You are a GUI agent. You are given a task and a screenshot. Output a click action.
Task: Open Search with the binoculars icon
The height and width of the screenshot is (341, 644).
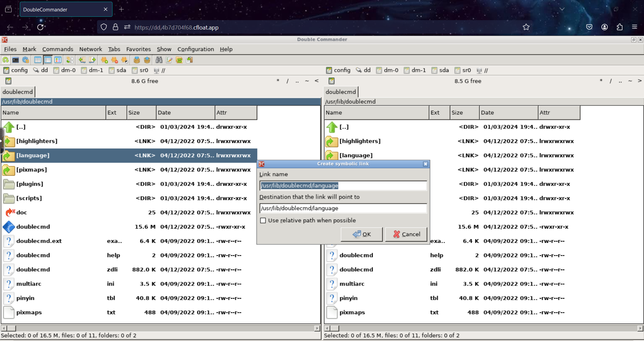click(x=159, y=60)
